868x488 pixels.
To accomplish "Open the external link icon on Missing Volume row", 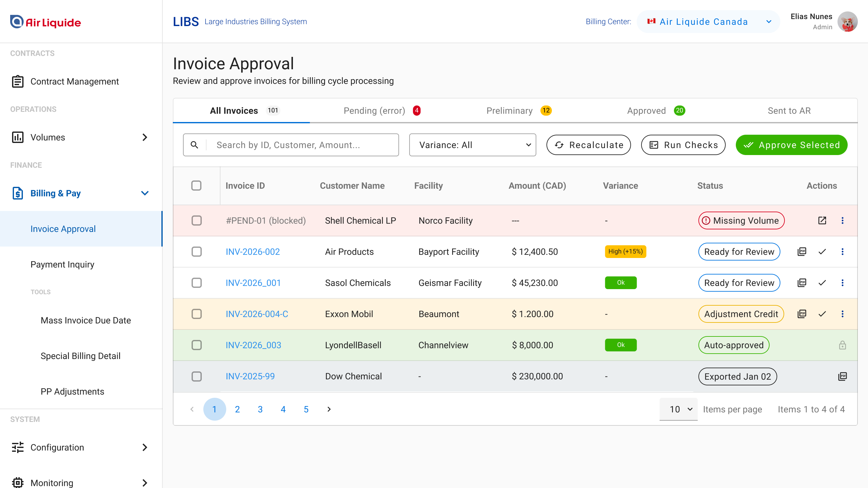I will coord(822,220).
